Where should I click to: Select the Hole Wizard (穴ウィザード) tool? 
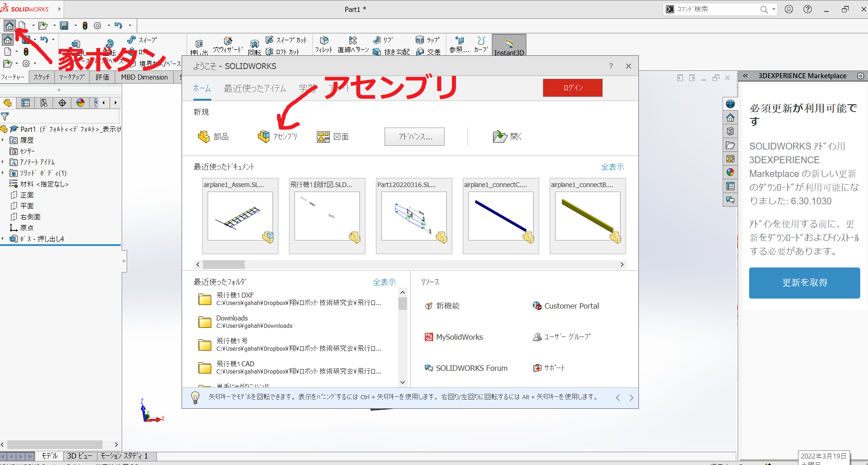(x=228, y=45)
